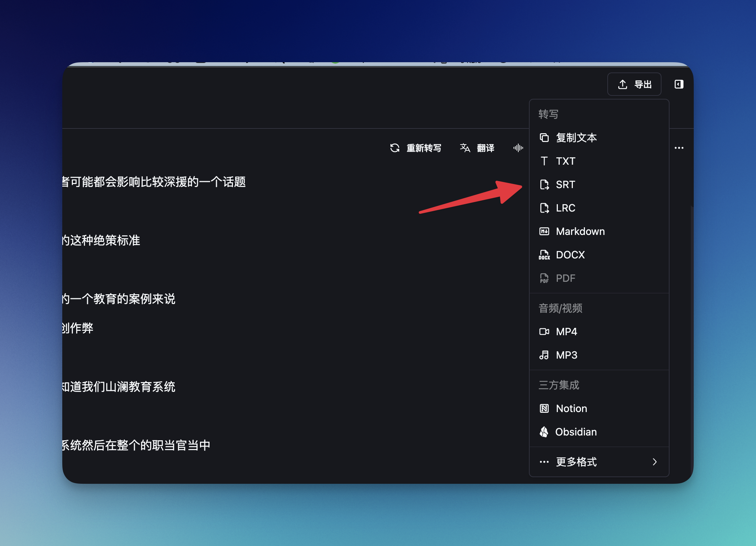
Task: Click transcript line ending 作弊
Action: point(78,328)
